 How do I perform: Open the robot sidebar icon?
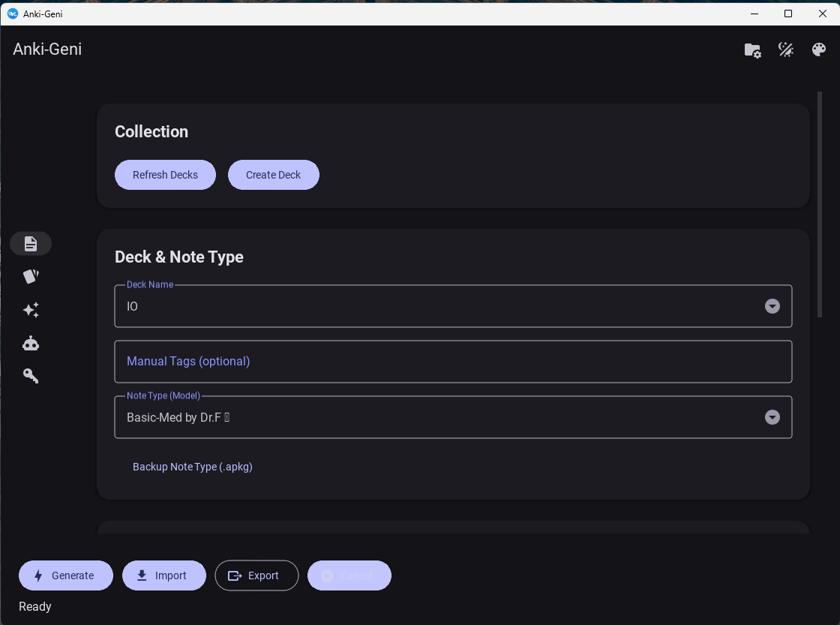tap(31, 344)
